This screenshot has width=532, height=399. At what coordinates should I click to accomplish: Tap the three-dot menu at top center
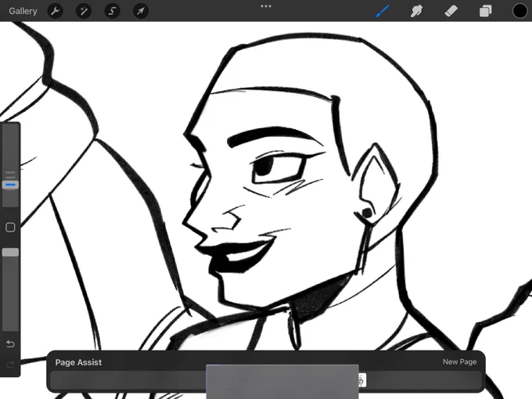(266, 6)
